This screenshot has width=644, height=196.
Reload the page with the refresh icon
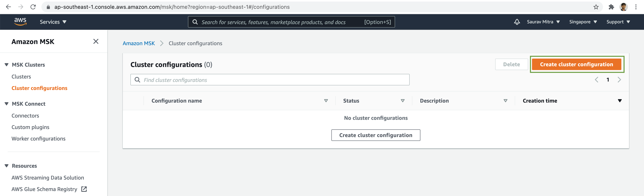coord(33,7)
